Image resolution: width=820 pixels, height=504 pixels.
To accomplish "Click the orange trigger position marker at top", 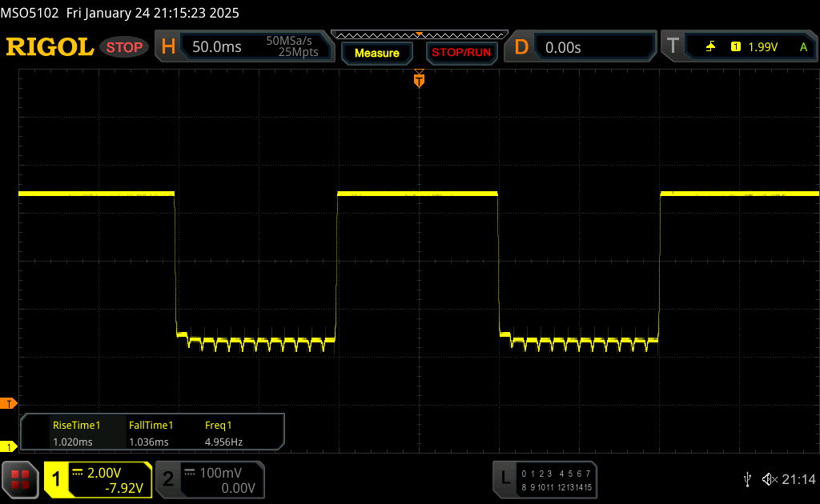I will click(419, 79).
